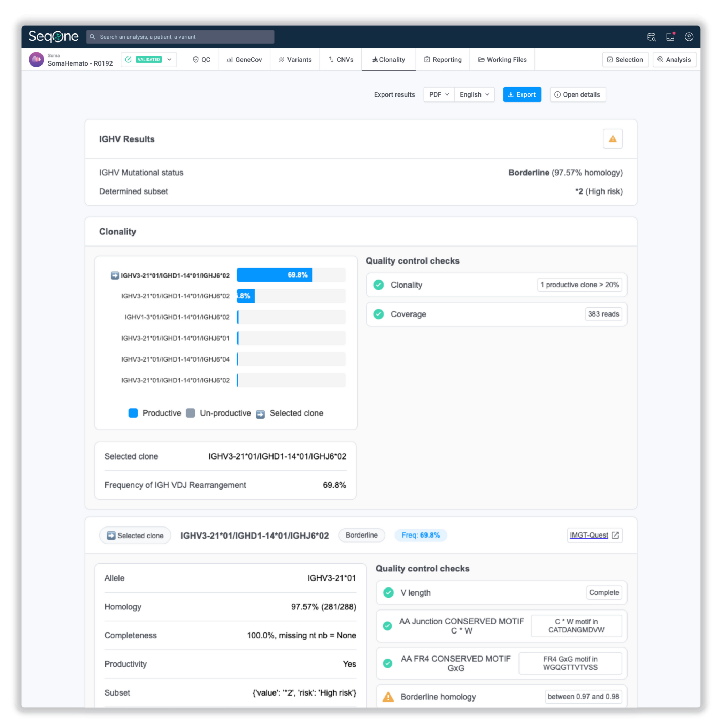Click the SomaHemato project avatar icon
The height and width of the screenshot is (728, 723).
[36, 60]
